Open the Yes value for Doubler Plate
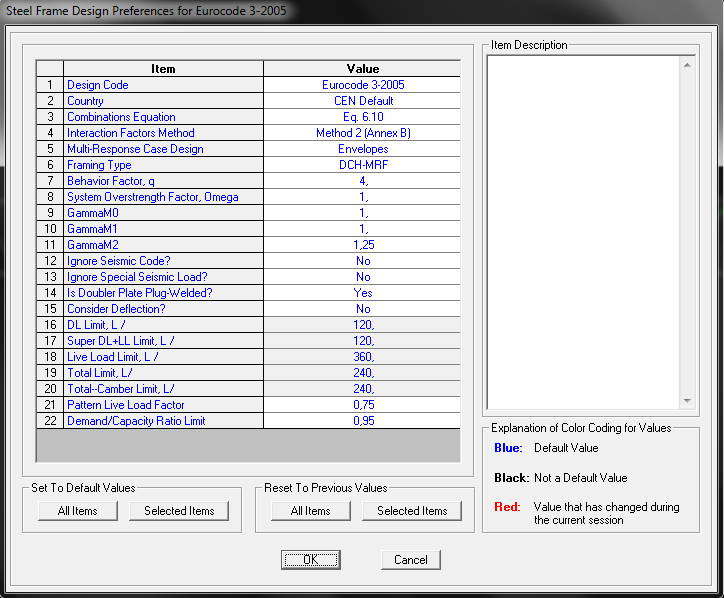 tap(362, 293)
